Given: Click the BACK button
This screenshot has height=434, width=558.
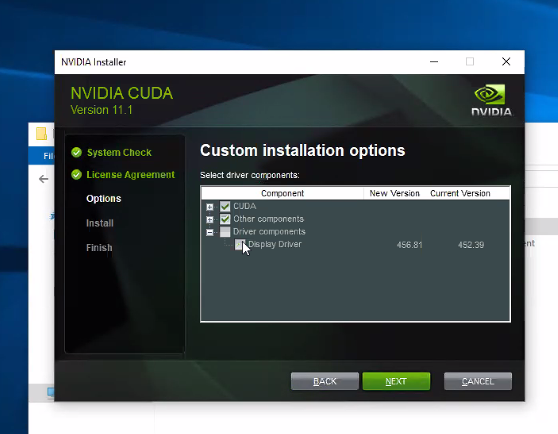Looking at the screenshot, I should point(325,381).
